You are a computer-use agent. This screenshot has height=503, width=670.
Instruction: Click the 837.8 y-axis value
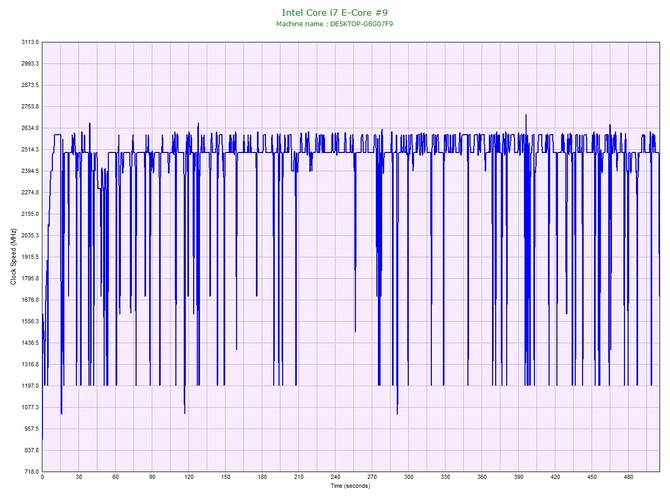[31, 450]
